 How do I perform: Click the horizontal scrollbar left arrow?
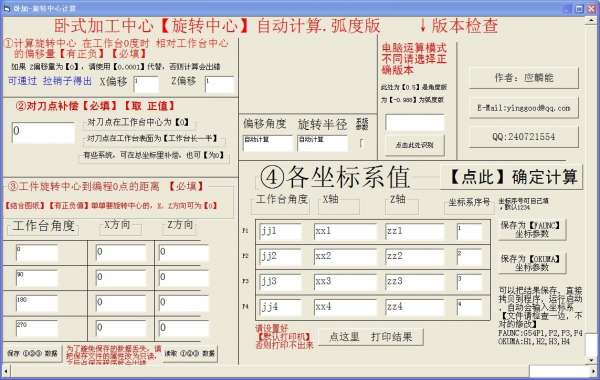click(x=6, y=371)
